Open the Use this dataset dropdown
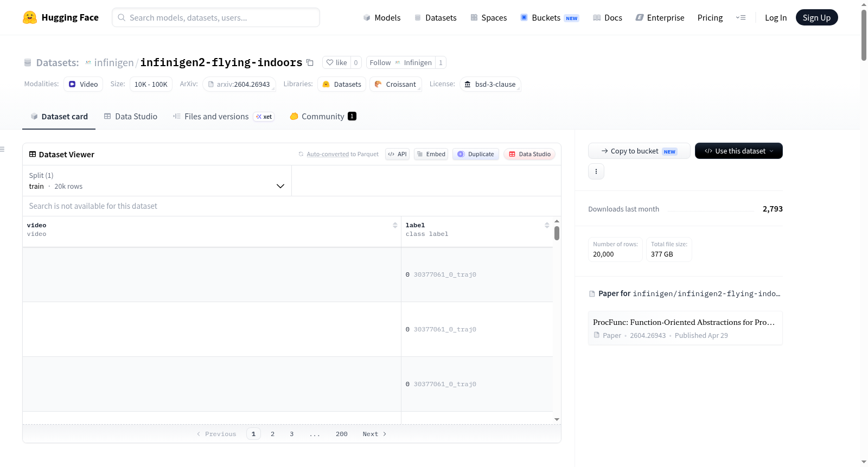Screen dimensions: 868x467 pos(739,151)
